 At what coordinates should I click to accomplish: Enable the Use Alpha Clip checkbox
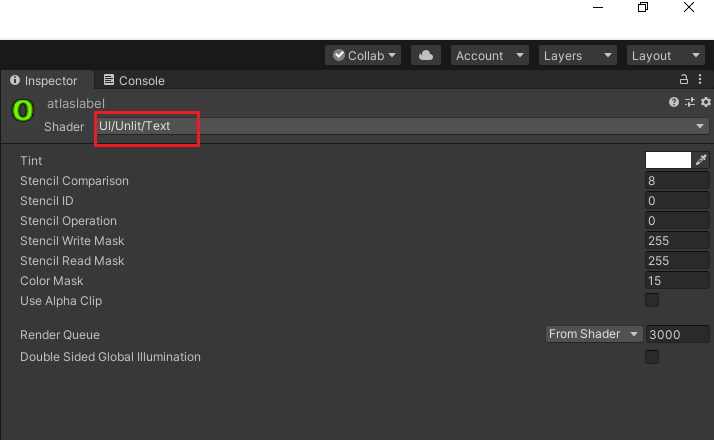click(x=652, y=300)
